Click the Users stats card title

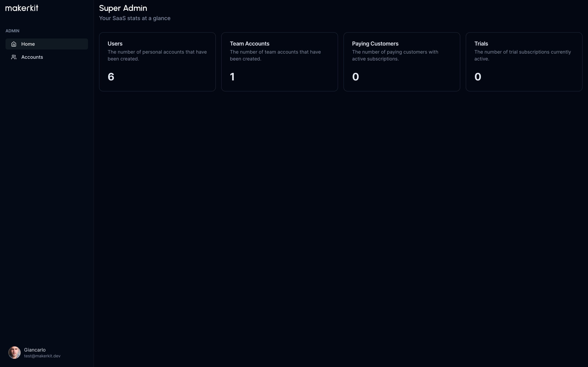pos(115,44)
